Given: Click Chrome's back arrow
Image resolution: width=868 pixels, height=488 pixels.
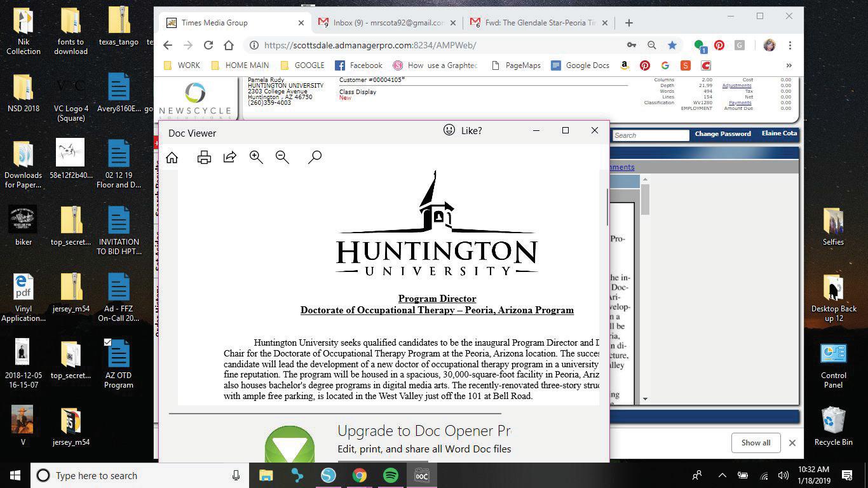Looking at the screenshot, I should (x=168, y=45).
